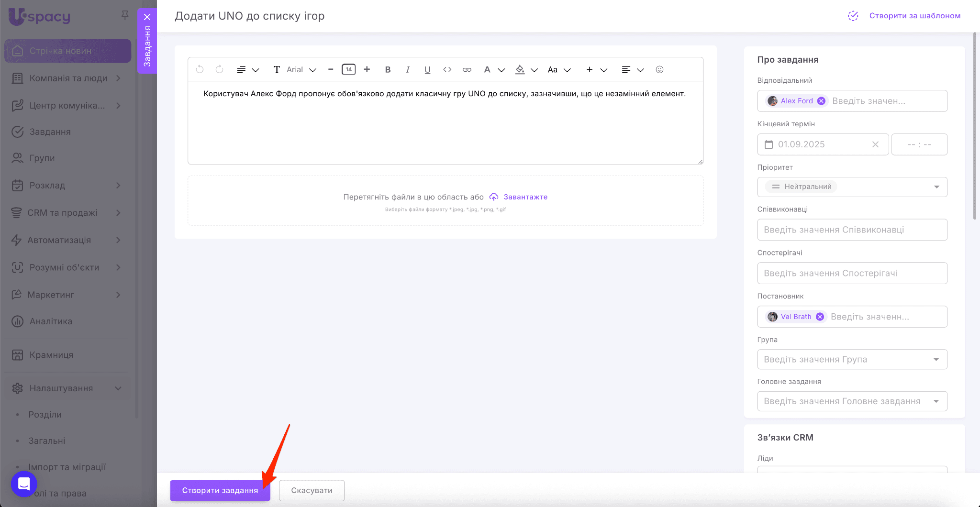Close the Завдання side panel
Viewport: 980px width, 507px height.
[147, 17]
